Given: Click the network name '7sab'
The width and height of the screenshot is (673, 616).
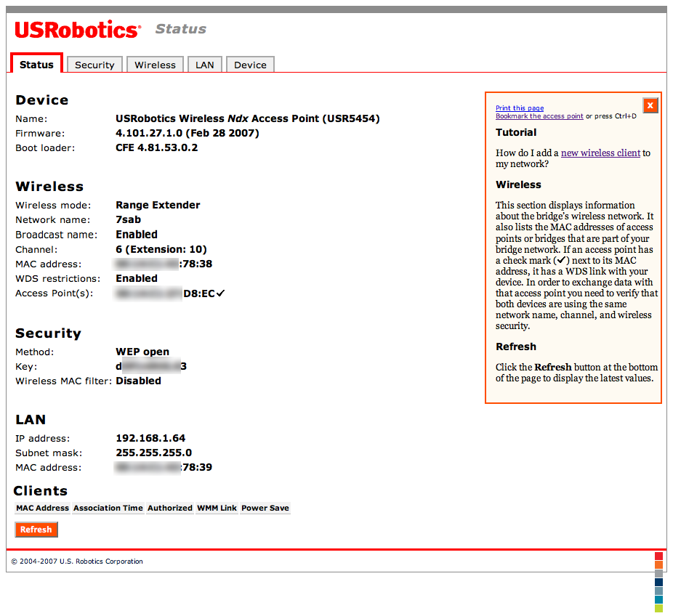Looking at the screenshot, I should coord(129,219).
